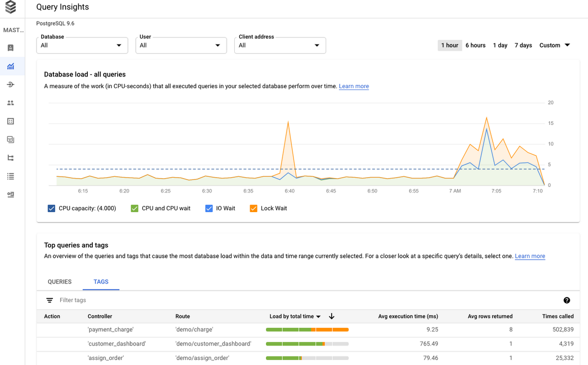This screenshot has height=365, width=588.
Task: Click the Query Insights page title
Action: (62, 7)
